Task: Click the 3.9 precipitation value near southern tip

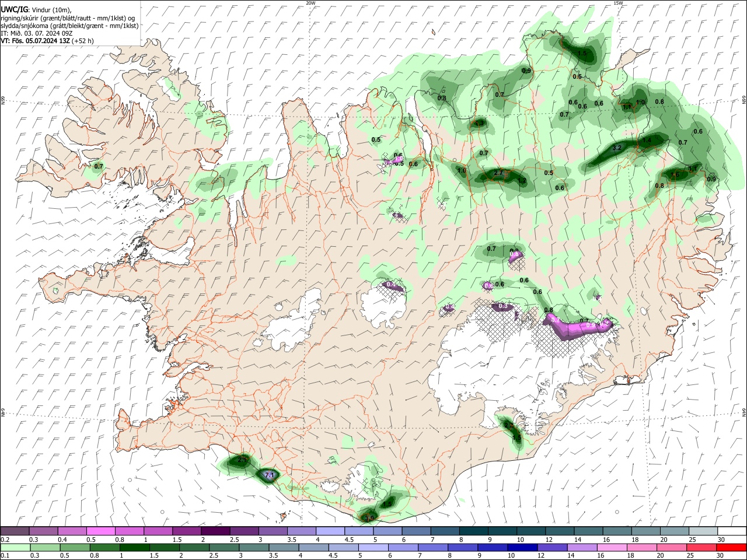Action: click(369, 517)
